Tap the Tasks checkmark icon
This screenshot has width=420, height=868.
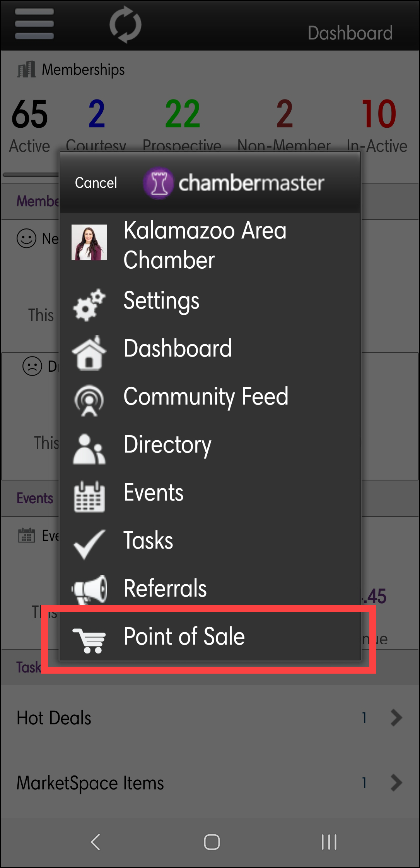pyautogui.click(x=89, y=544)
